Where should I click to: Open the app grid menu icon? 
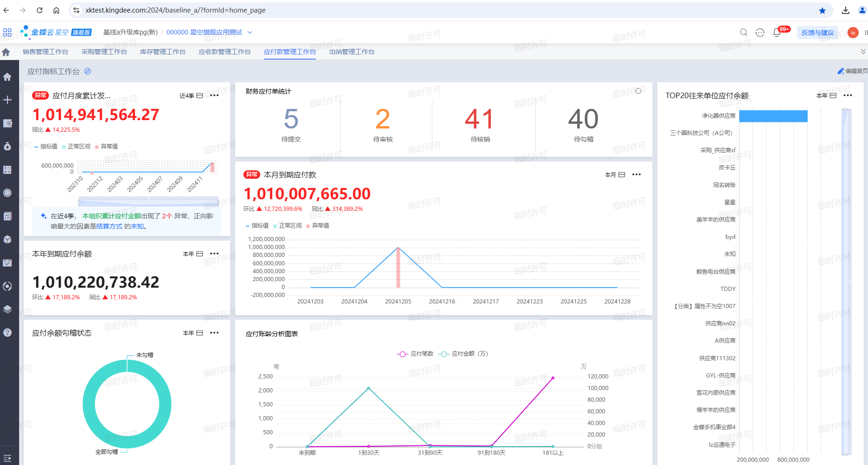[7, 33]
